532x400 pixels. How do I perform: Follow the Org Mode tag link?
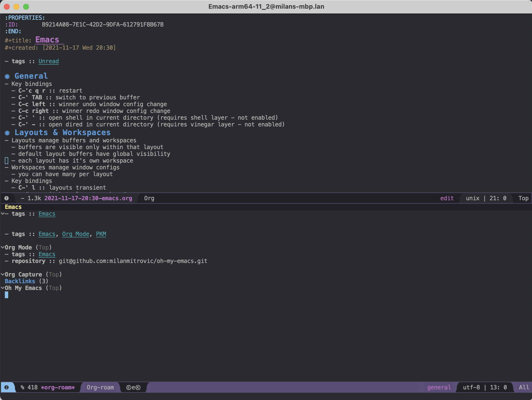coord(75,234)
